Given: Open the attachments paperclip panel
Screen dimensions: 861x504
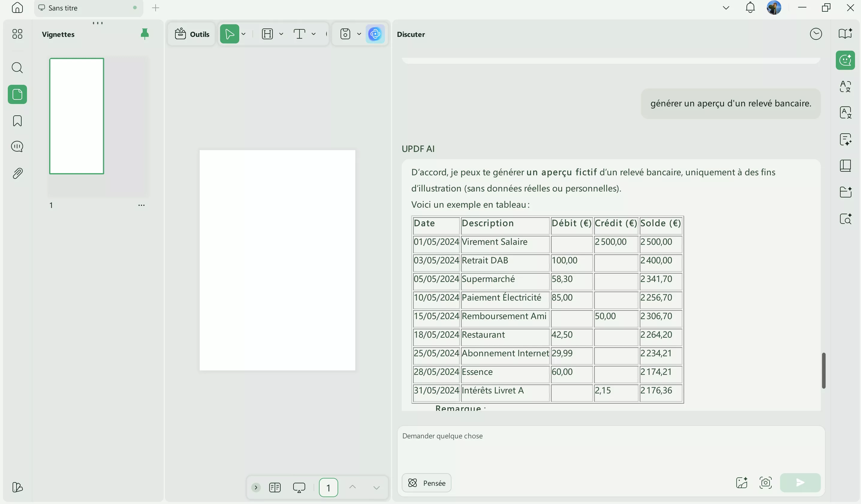Looking at the screenshot, I should coord(17,173).
